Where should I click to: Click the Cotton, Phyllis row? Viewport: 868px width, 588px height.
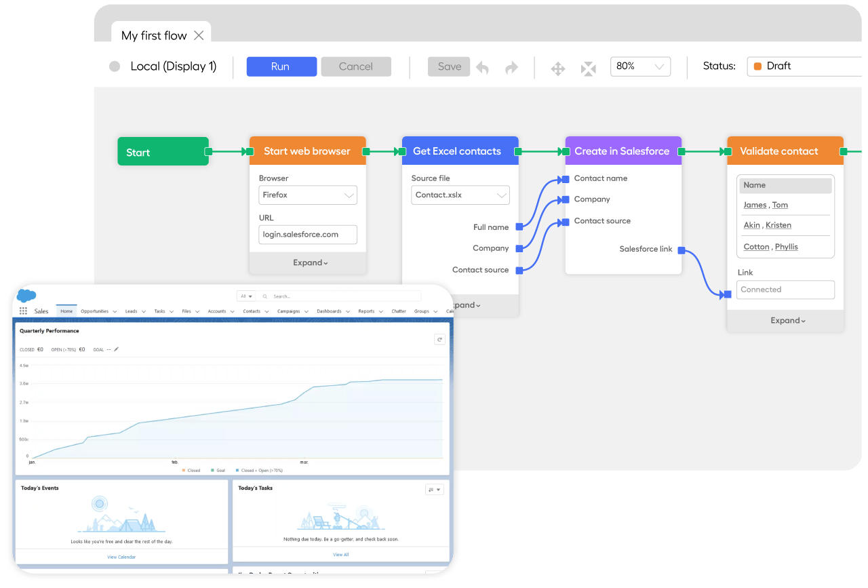click(785, 247)
